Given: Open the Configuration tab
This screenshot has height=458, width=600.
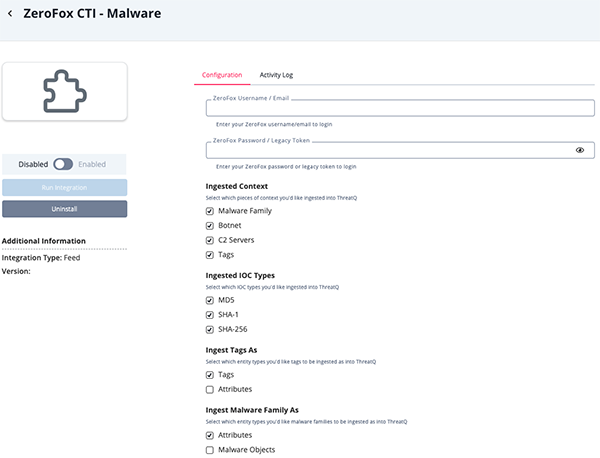Looking at the screenshot, I should coord(222,75).
